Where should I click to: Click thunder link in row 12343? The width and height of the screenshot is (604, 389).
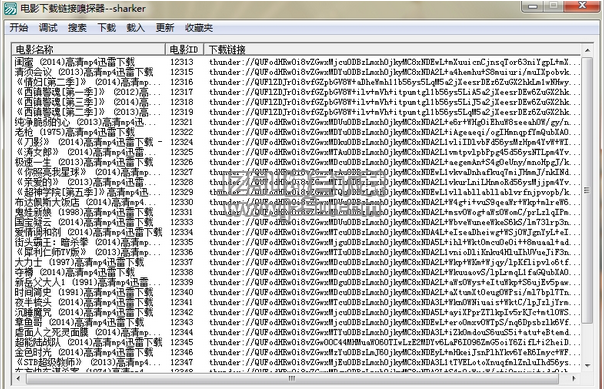tap(394, 322)
